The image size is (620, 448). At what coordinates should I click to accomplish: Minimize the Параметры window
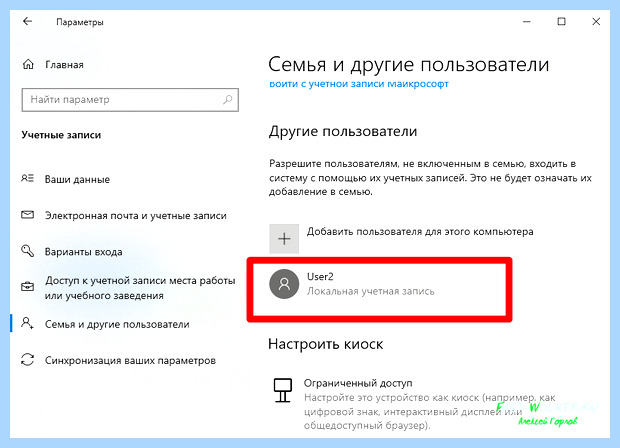(x=527, y=22)
